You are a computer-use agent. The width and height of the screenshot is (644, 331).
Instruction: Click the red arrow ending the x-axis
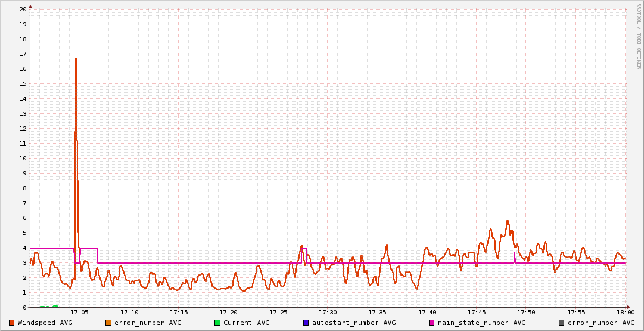click(x=629, y=308)
